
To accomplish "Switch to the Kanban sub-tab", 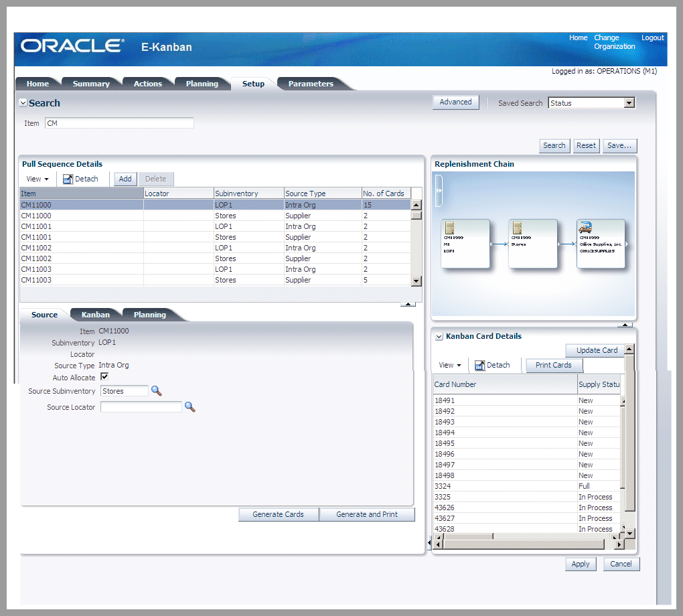I will pos(95,315).
